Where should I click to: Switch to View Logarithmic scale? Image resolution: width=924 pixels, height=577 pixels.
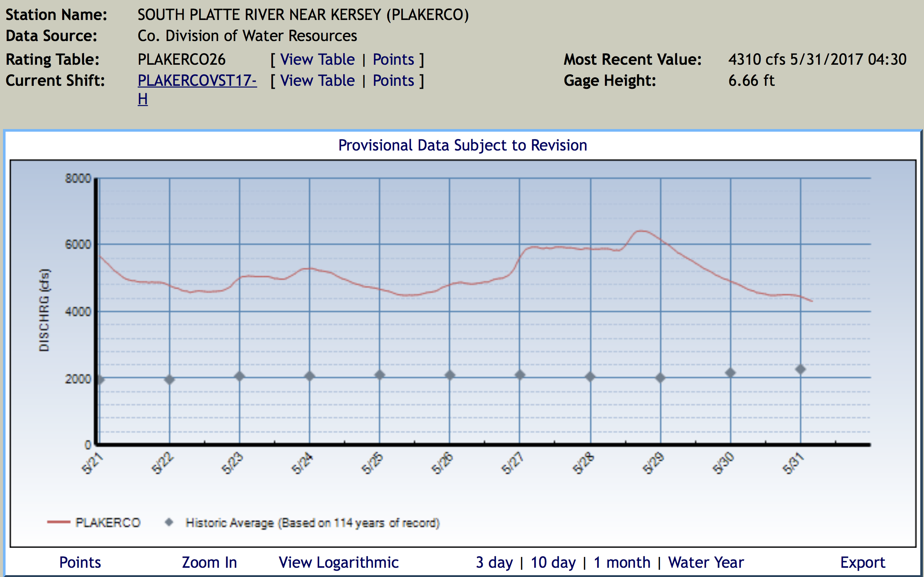click(338, 563)
